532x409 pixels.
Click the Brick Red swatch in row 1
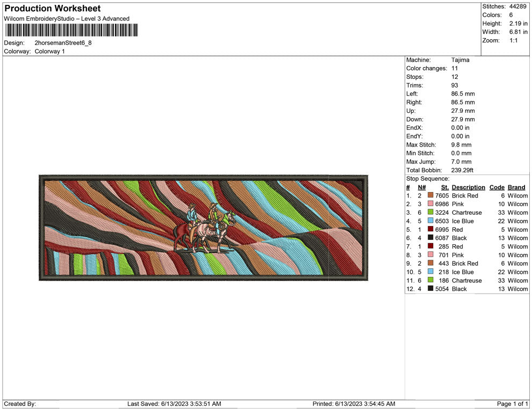coord(430,195)
